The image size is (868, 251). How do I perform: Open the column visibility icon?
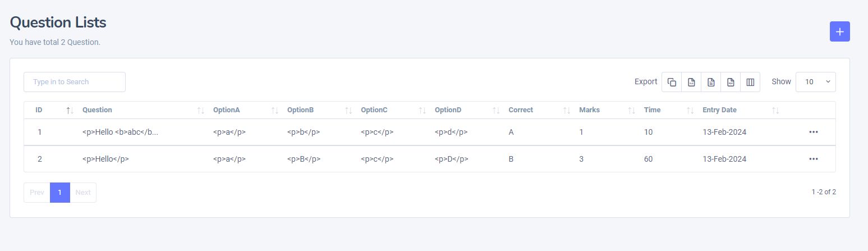(750, 82)
